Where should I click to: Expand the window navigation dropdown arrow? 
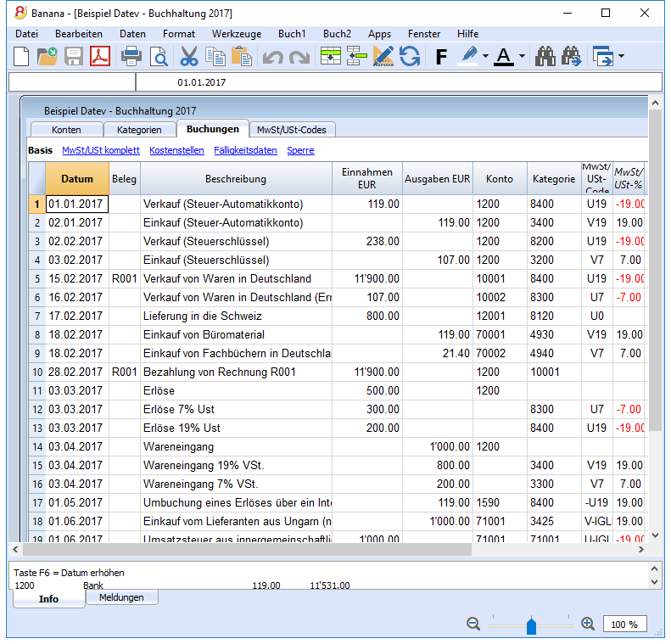[x=621, y=56]
